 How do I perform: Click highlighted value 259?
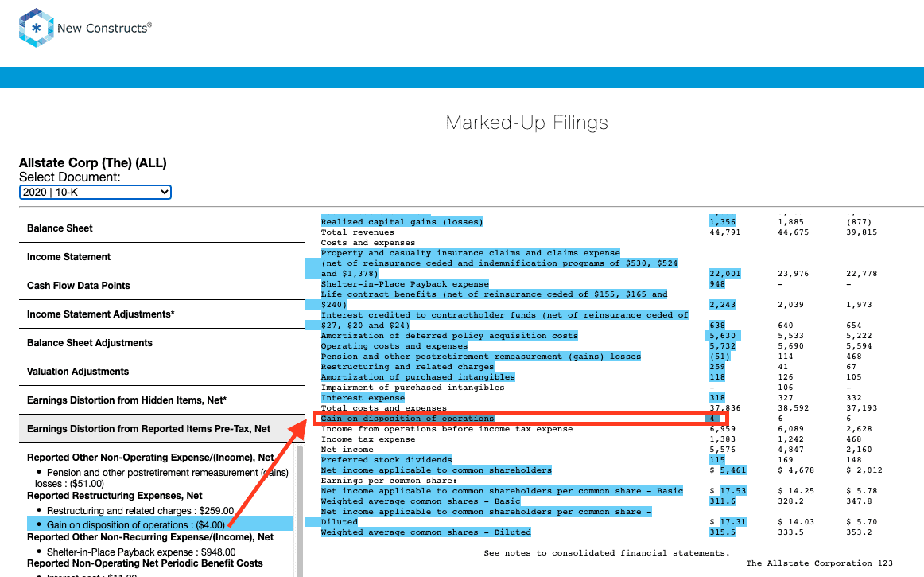(716, 367)
